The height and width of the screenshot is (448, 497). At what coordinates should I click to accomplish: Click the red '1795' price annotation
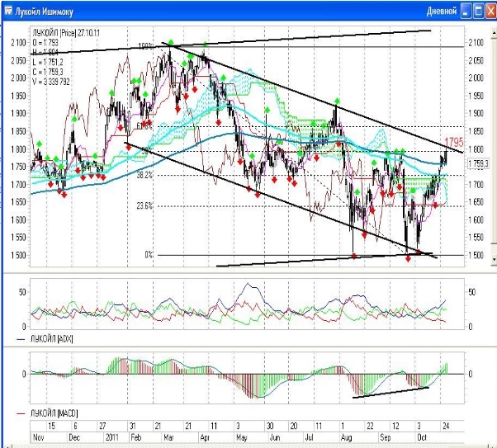click(x=454, y=142)
